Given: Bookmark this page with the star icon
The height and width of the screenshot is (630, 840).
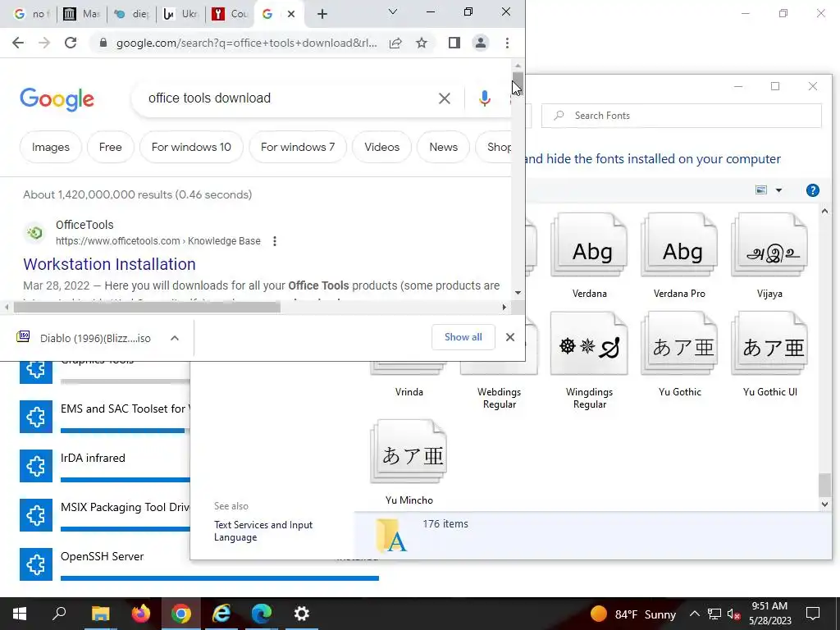Looking at the screenshot, I should click(422, 43).
